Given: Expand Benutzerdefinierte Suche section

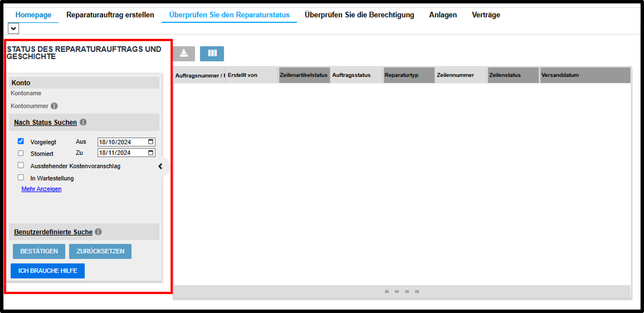Looking at the screenshot, I should coord(53,232).
